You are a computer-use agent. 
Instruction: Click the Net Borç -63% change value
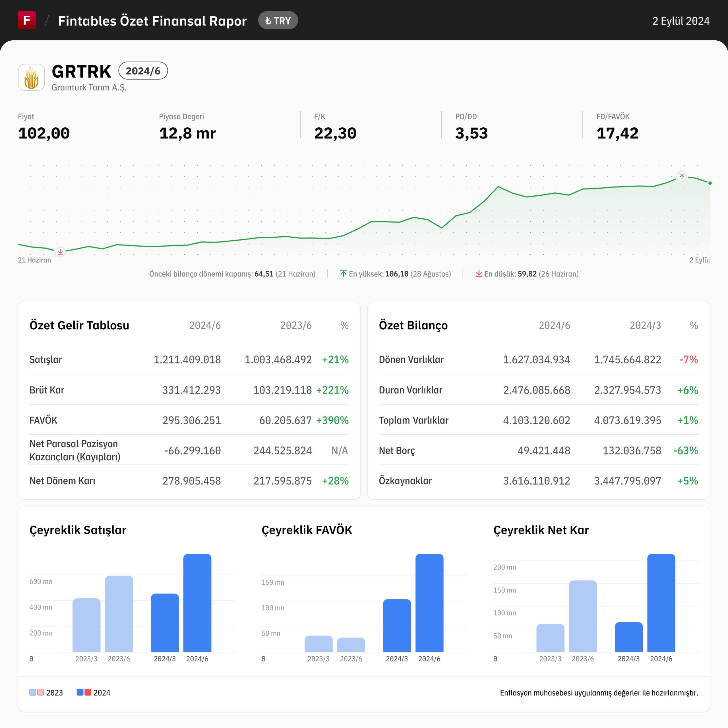click(686, 451)
